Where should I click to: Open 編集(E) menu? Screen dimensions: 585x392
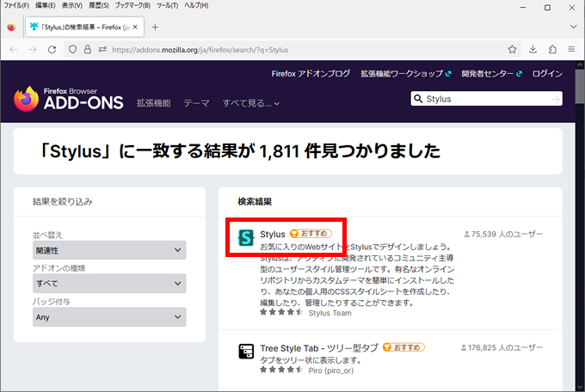point(45,6)
